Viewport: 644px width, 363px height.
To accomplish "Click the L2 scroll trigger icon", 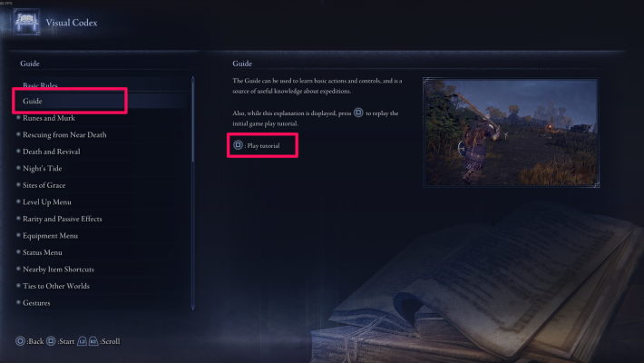I will click(x=82, y=341).
